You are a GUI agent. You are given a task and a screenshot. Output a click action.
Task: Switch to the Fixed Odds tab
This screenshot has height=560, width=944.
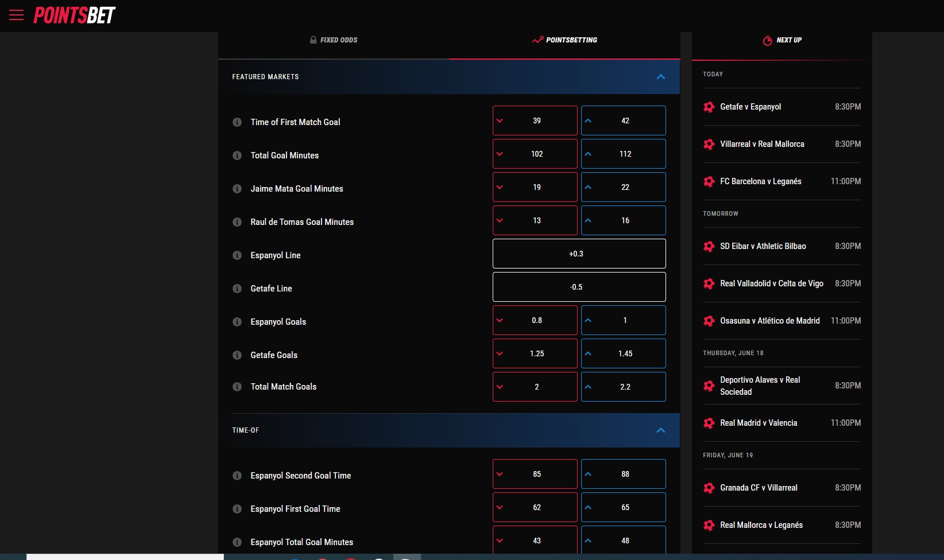[334, 40]
